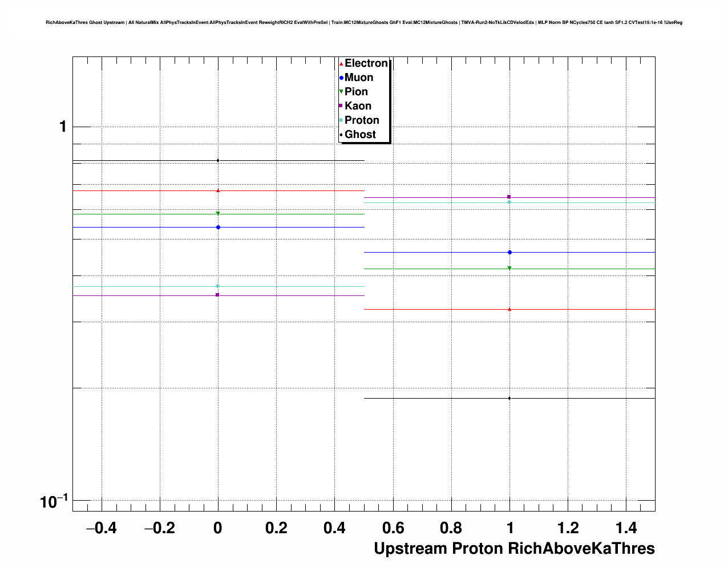Select the red Electron data point at x=0
The width and height of the screenshot is (728, 568).
[x=218, y=190]
